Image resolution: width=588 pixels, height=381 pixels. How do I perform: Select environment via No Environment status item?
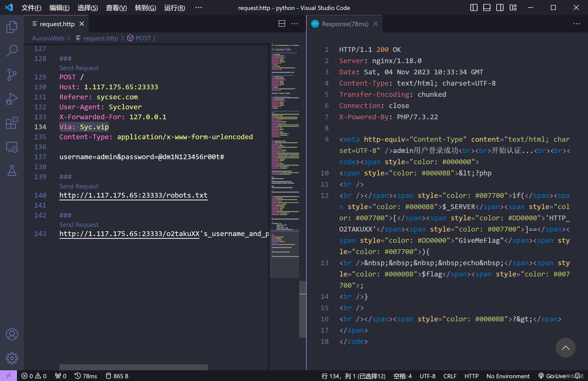(x=508, y=376)
